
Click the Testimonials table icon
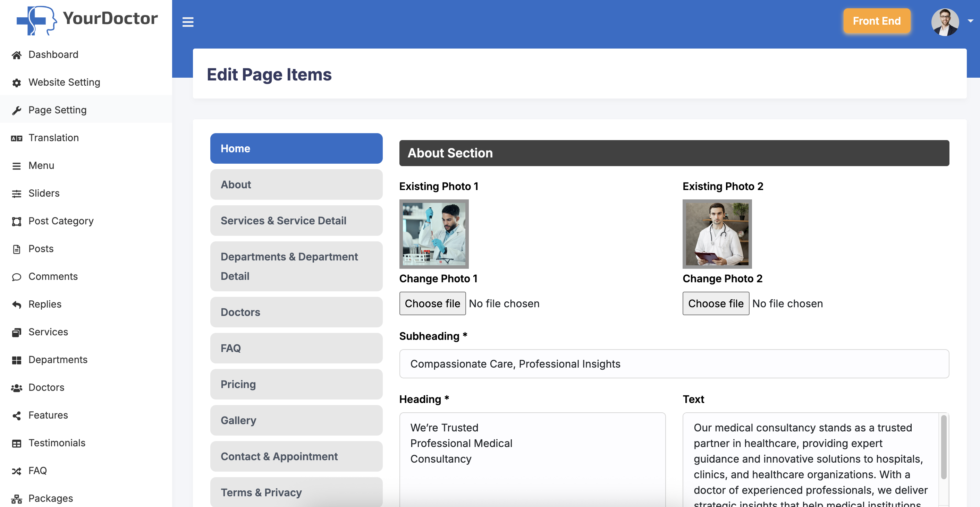point(16,444)
